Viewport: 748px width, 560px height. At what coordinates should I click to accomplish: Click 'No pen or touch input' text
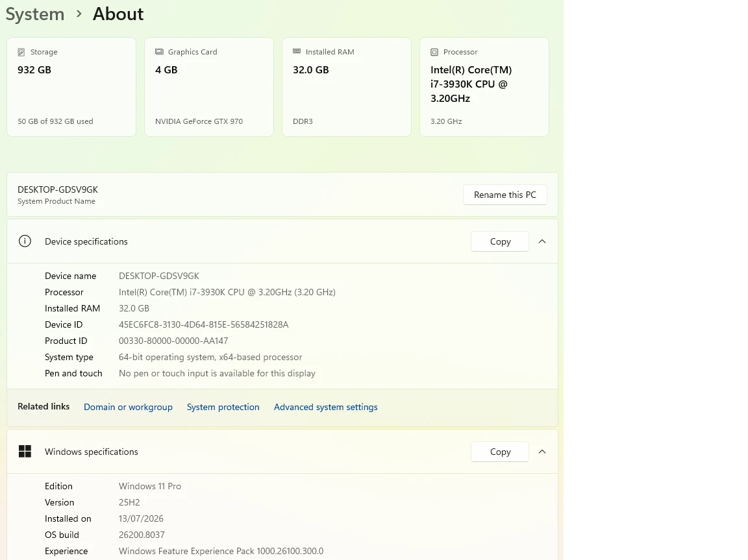[217, 373]
